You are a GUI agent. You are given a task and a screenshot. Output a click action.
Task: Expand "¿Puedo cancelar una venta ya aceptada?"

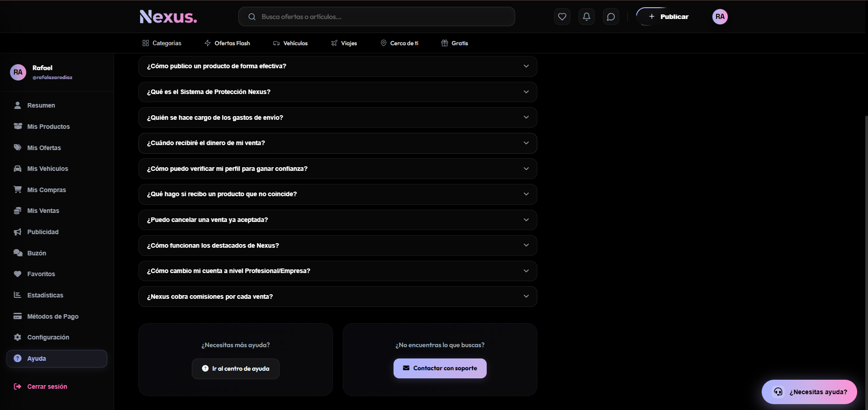[x=337, y=220]
